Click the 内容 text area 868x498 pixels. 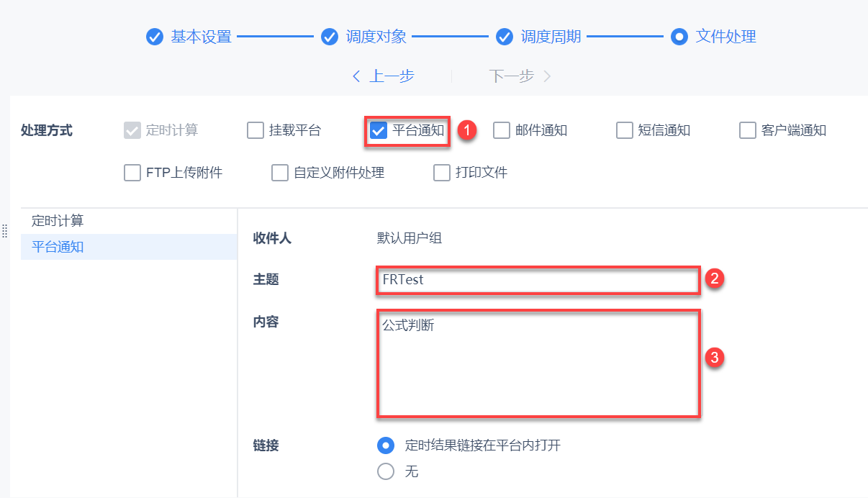537,363
